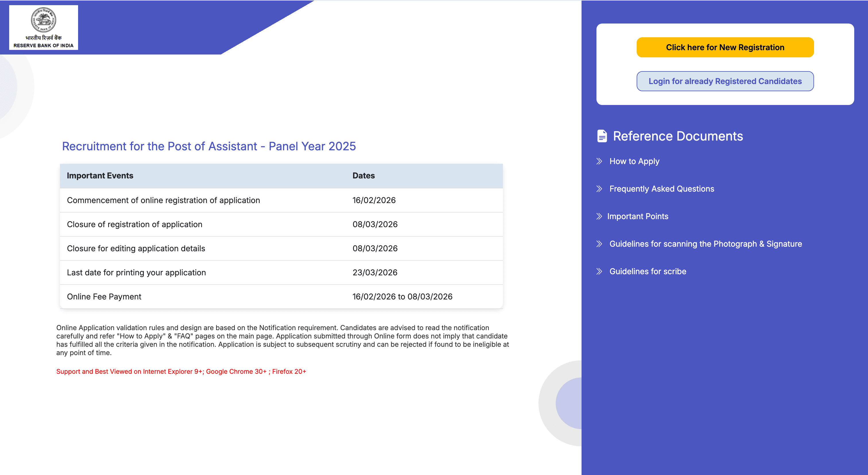This screenshot has height=475, width=868.
Task: Open the Guidelines for scribe link
Action: (x=648, y=272)
